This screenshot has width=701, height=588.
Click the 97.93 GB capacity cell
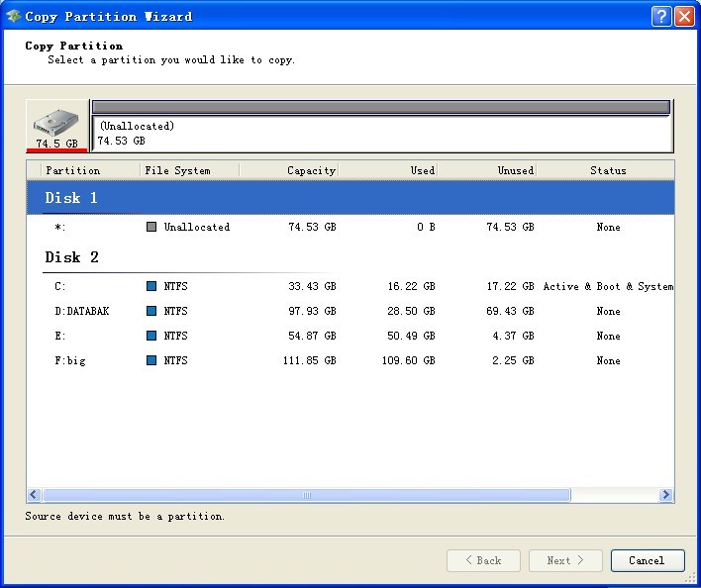point(312,311)
